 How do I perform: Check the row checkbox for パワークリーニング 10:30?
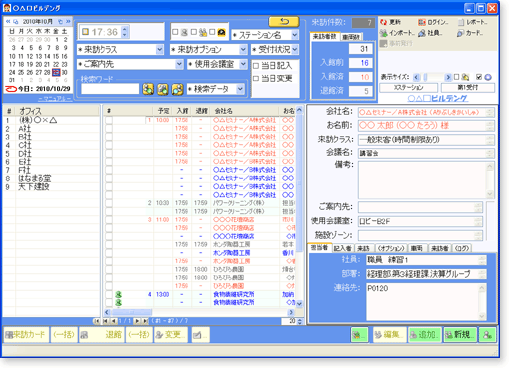109,203
